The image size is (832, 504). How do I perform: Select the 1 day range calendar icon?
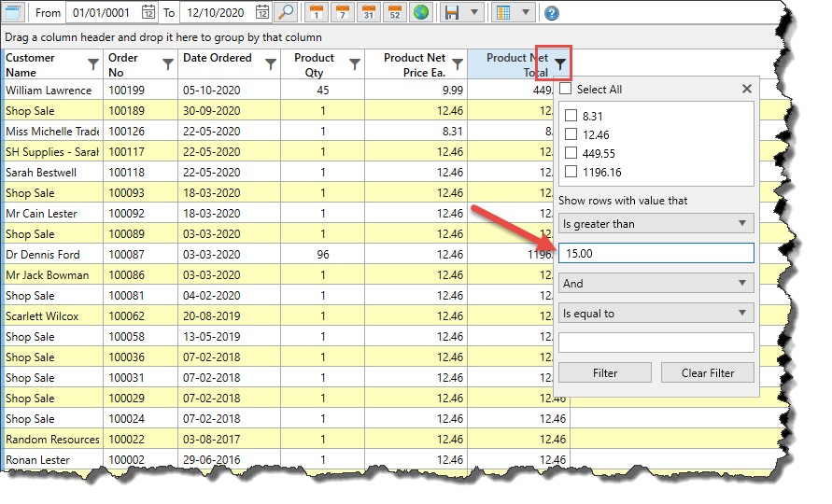317,13
